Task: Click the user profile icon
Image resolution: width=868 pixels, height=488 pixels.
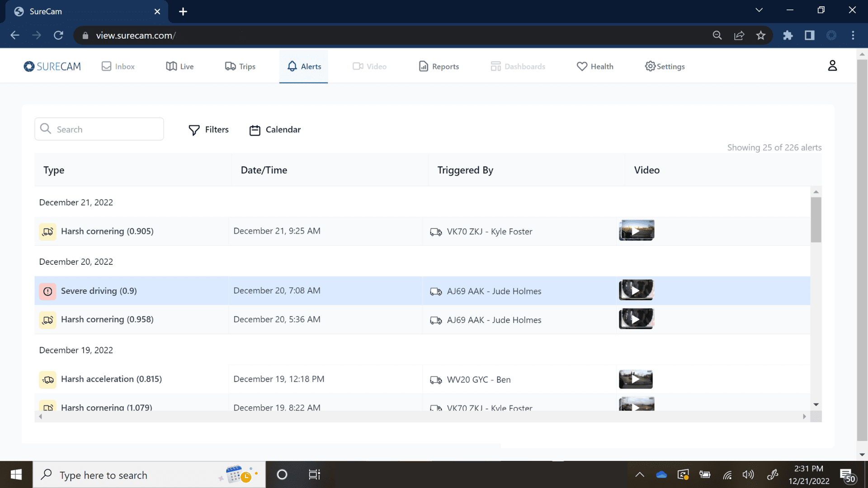Action: point(833,66)
